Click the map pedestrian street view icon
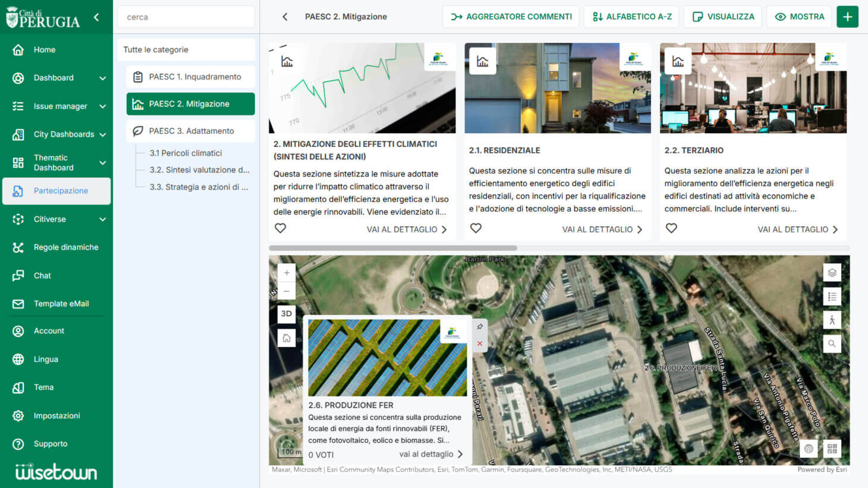 pyautogui.click(x=832, y=320)
